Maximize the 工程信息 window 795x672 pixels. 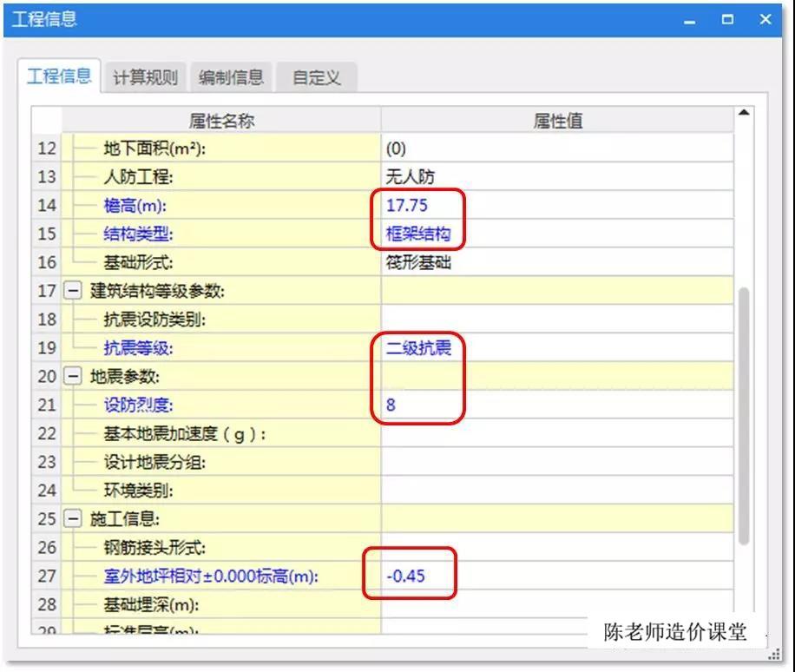coord(727,20)
